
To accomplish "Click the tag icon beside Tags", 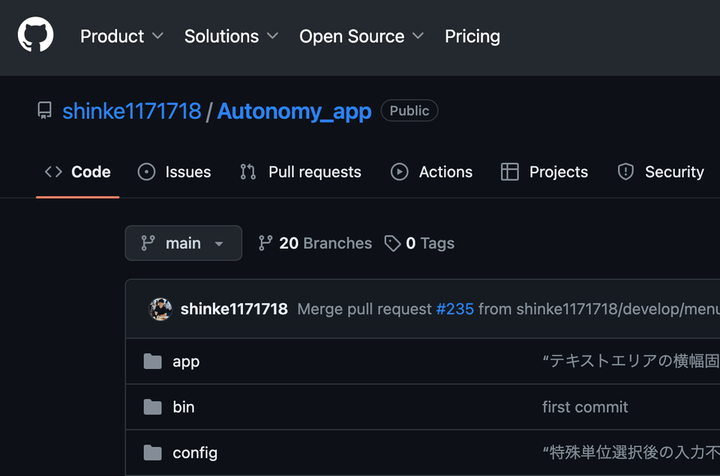I will click(393, 243).
